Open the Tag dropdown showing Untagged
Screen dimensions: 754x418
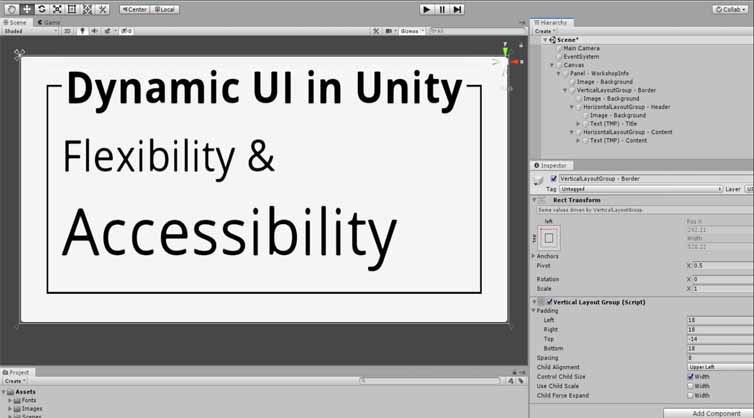[x=641, y=189]
